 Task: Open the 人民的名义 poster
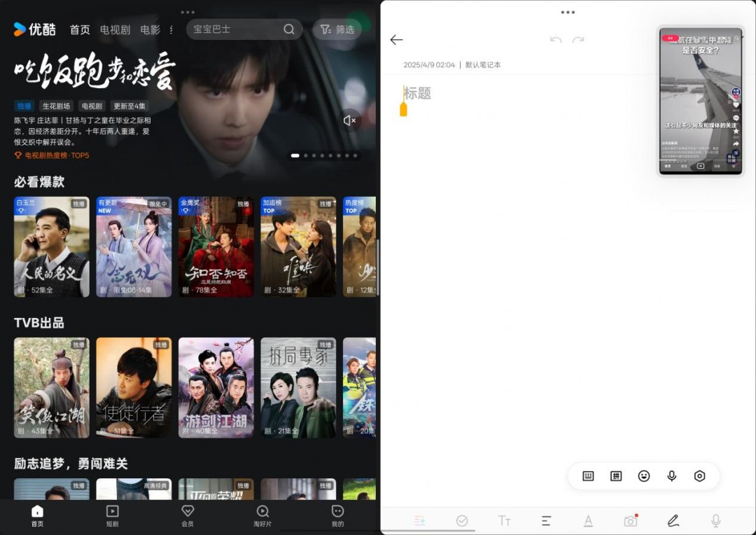click(x=52, y=246)
